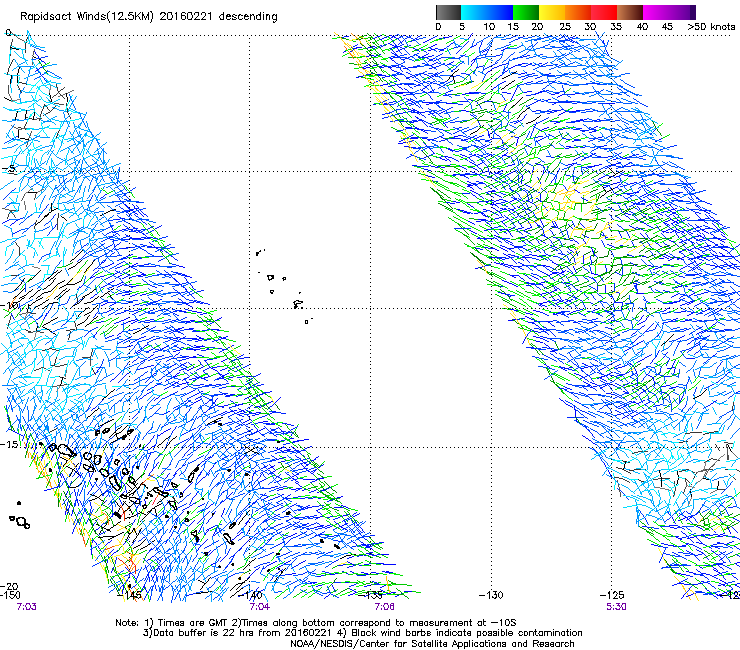Click the cyan-to-blue 5–15 knots legend segment
740x650 pixels.
pyautogui.click(x=487, y=12)
